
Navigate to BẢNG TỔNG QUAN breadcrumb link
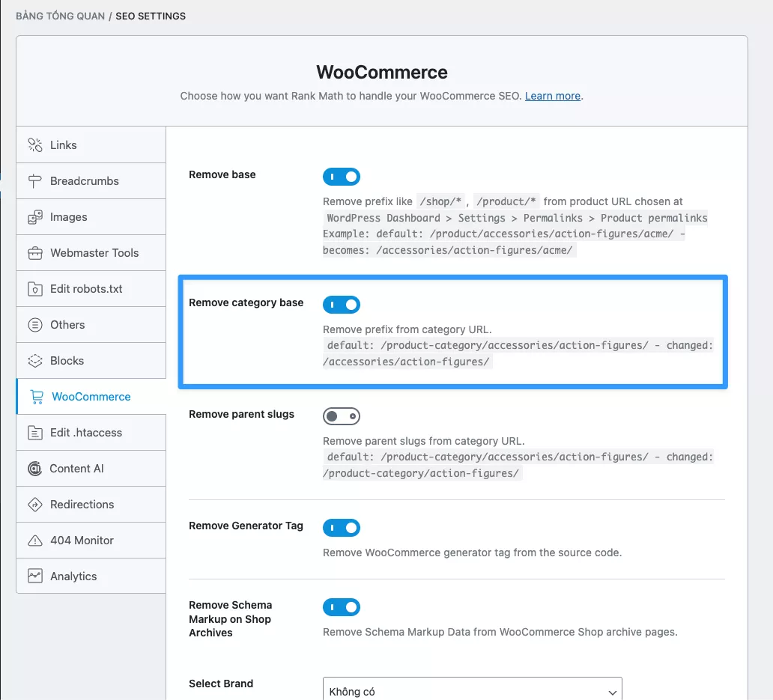pyautogui.click(x=58, y=16)
